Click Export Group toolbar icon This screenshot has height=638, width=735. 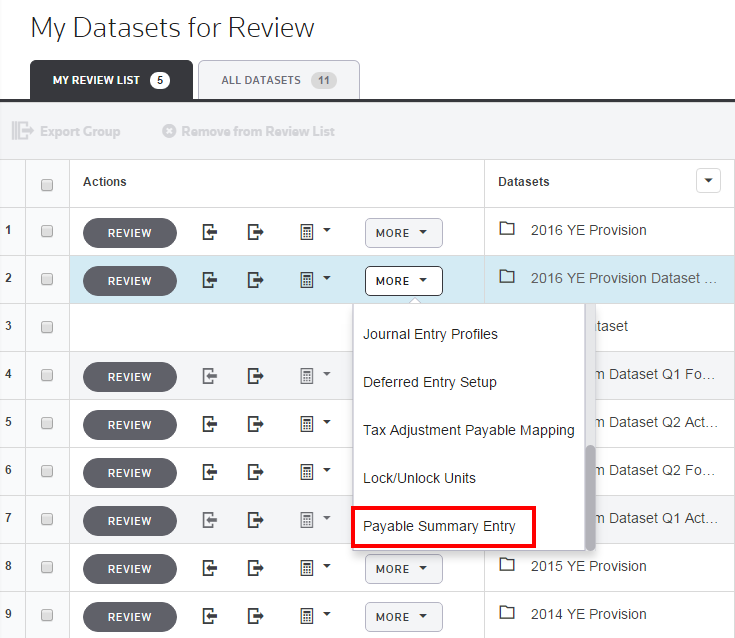click(x=22, y=131)
